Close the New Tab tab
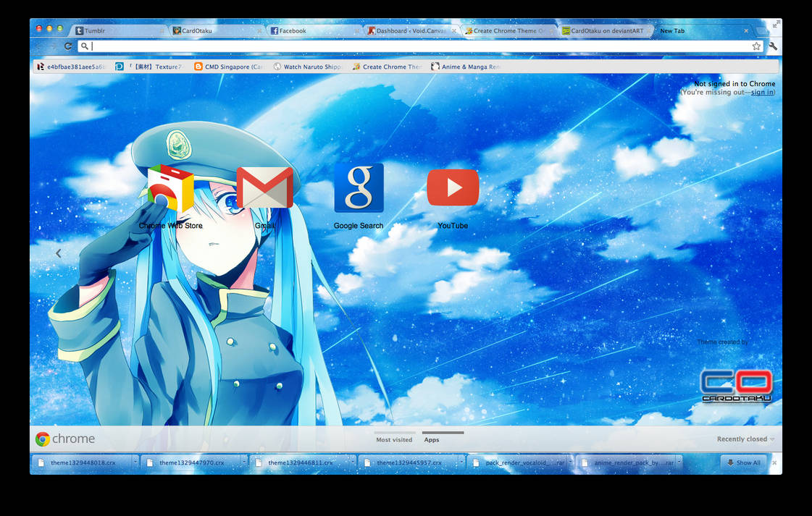The width and height of the screenshot is (812, 516). [x=746, y=31]
